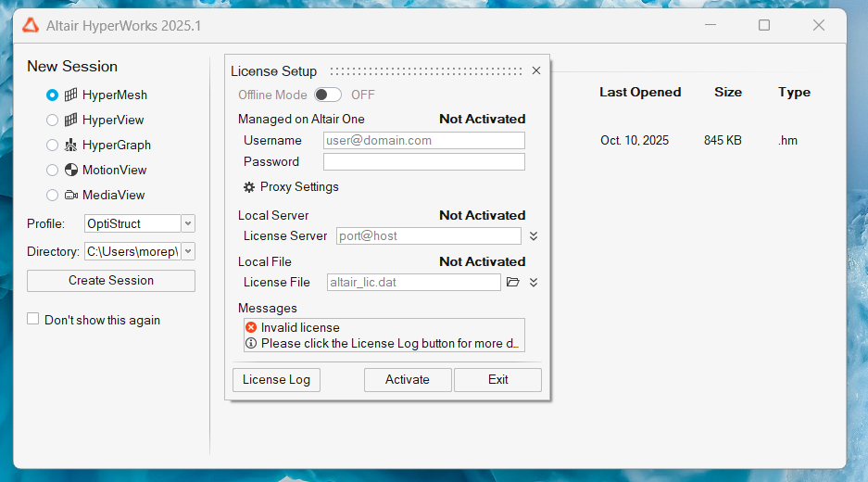This screenshot has width=868, height=482.
Task: Open the Profile dropdown arrow
Action: pyautogui.click(x=188, y=223)
